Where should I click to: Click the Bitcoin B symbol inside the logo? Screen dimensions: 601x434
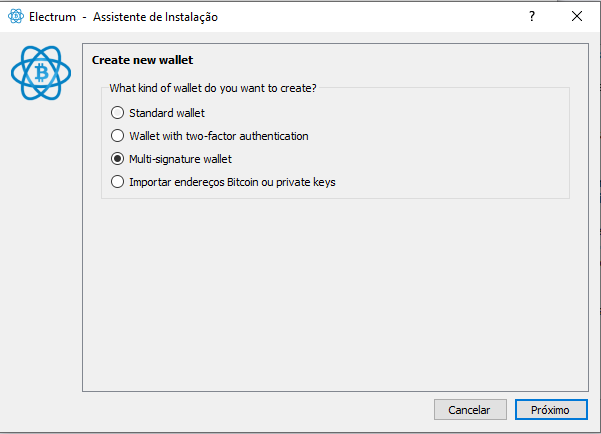click(41, 72)
